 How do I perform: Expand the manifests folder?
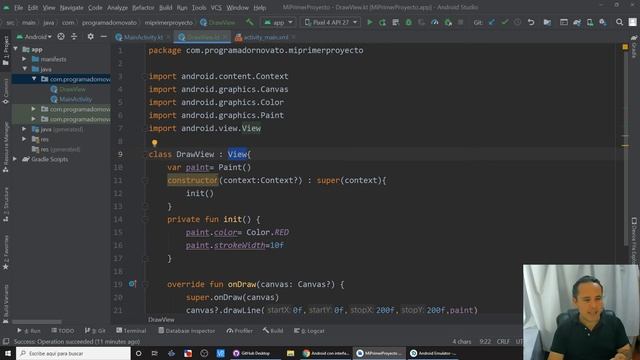point(24,59)
